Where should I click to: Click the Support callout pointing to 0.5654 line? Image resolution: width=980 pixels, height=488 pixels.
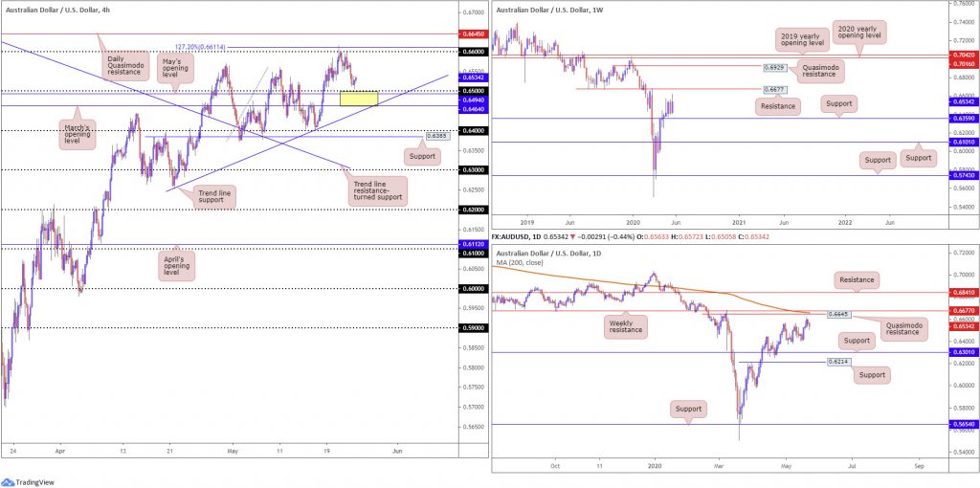[x=689, y=410]
